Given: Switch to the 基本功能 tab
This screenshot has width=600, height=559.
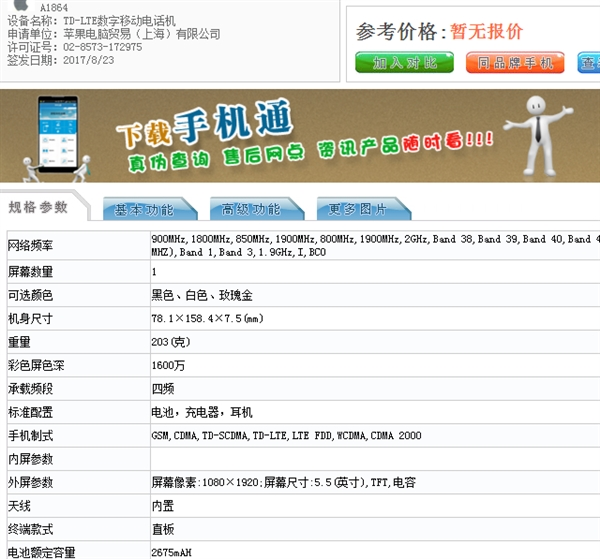Looking at the screenshot, I should coord(150,209).
